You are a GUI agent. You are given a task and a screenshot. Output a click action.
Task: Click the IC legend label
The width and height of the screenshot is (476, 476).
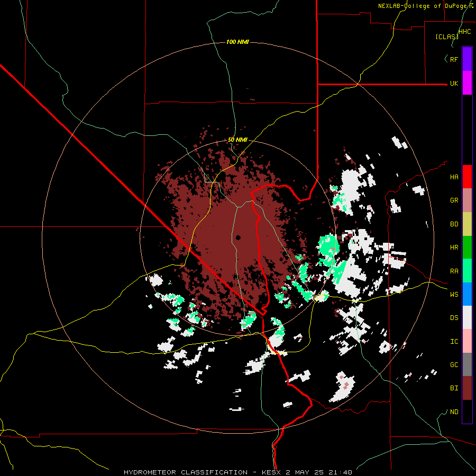pos(454,342)
